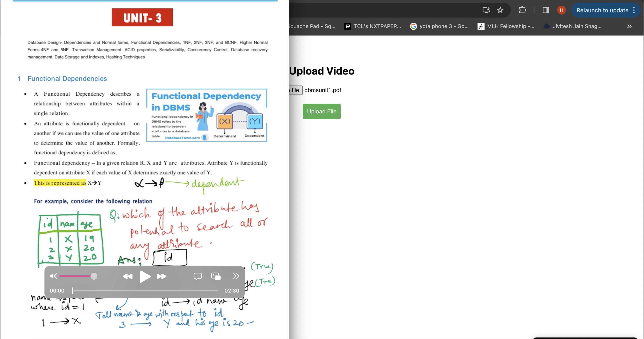Enable picture-in-picture mode icon
Viewport: 644px width, 339px height.
[216, 276]
